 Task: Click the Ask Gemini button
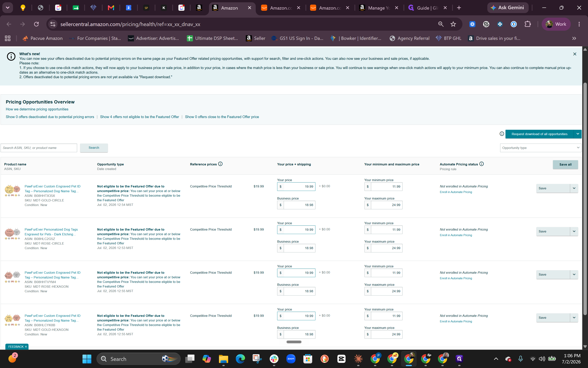[x=507, y=7]
